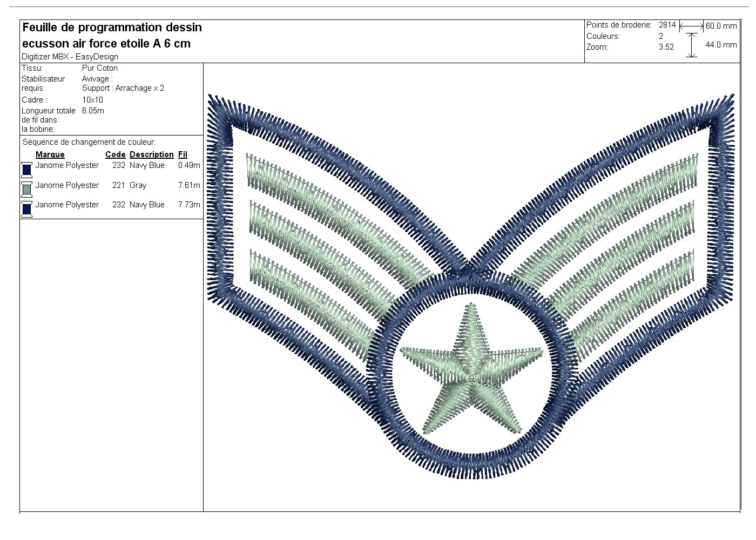Select the '10x10' frame value
Image resolution: width=756 pixels, height=540 pixels.
(93, 100)
